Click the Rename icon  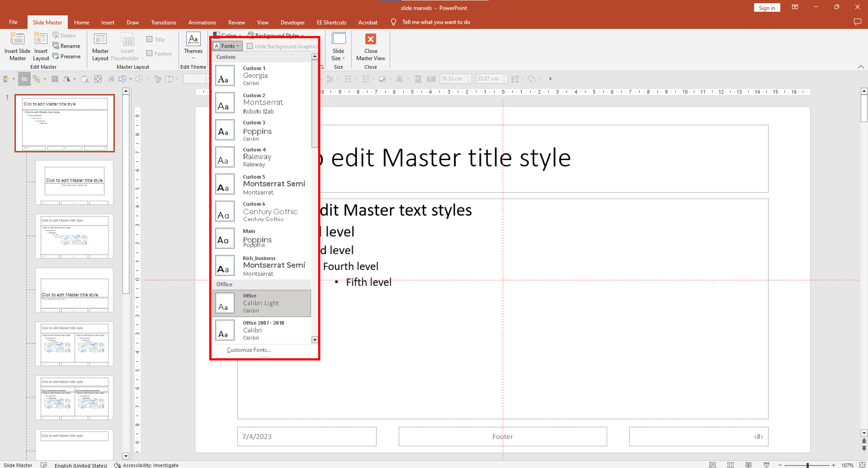point(67,46)
